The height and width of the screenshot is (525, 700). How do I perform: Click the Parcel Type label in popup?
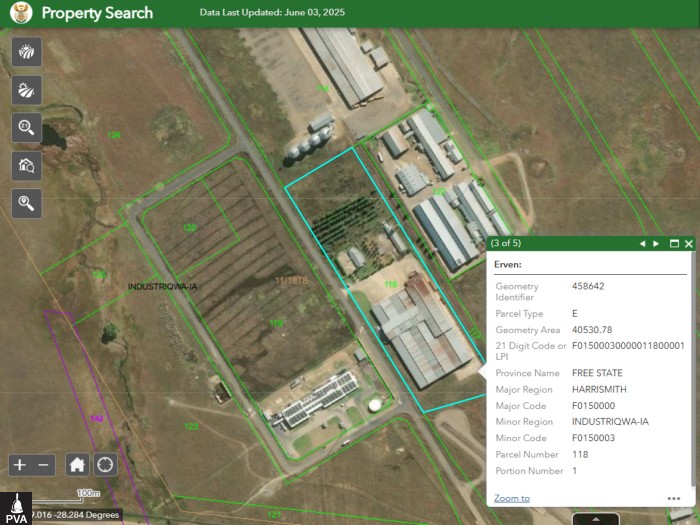click(519, 313)
